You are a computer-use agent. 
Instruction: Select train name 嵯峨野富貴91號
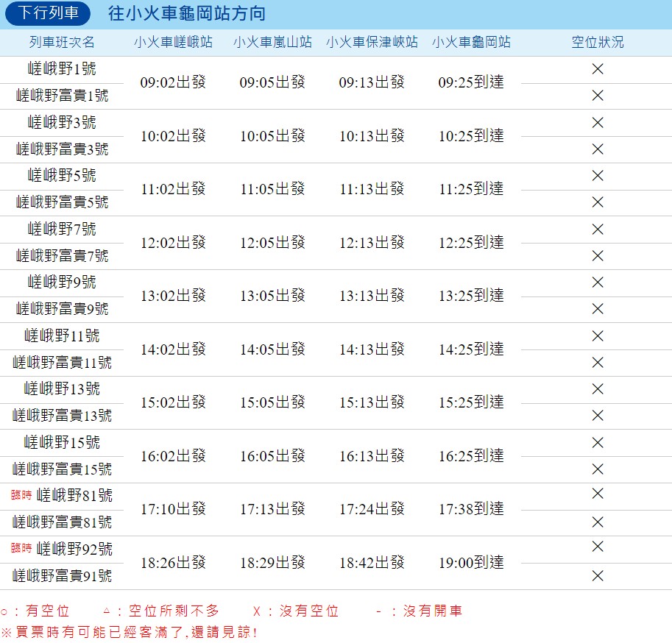click(62, 576)
